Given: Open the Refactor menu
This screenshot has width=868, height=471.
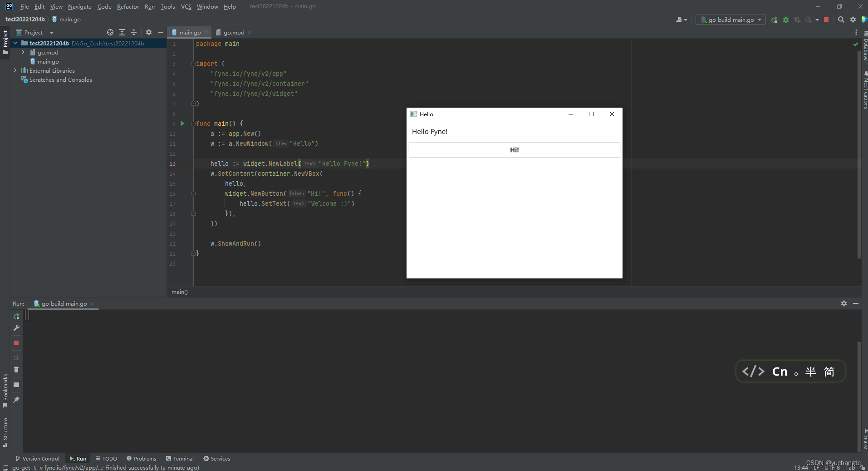Looking at the screenshot, I should [x=128, y=6].
